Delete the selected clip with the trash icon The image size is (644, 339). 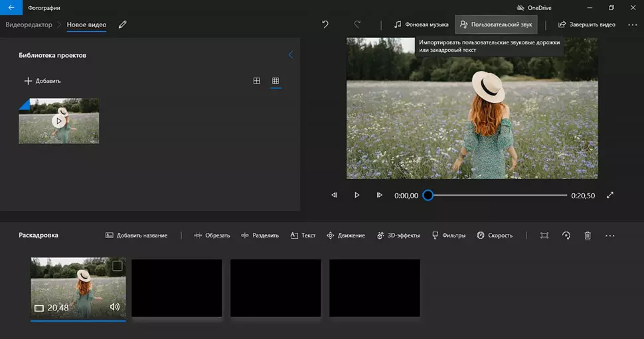click(x=588, y=236)
